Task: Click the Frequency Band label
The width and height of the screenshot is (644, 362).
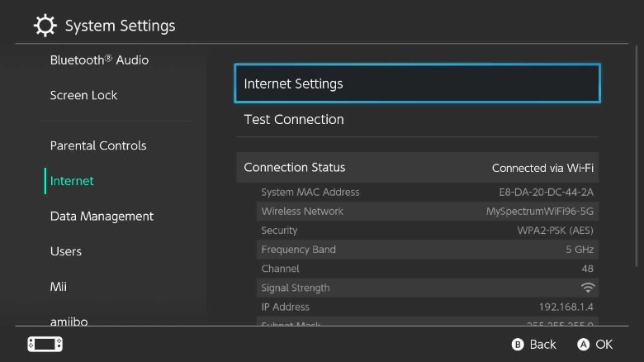Action: (299, 250)
